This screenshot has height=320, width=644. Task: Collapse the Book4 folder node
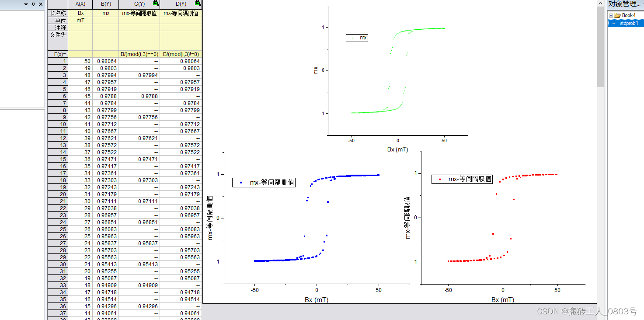(611, 15)
